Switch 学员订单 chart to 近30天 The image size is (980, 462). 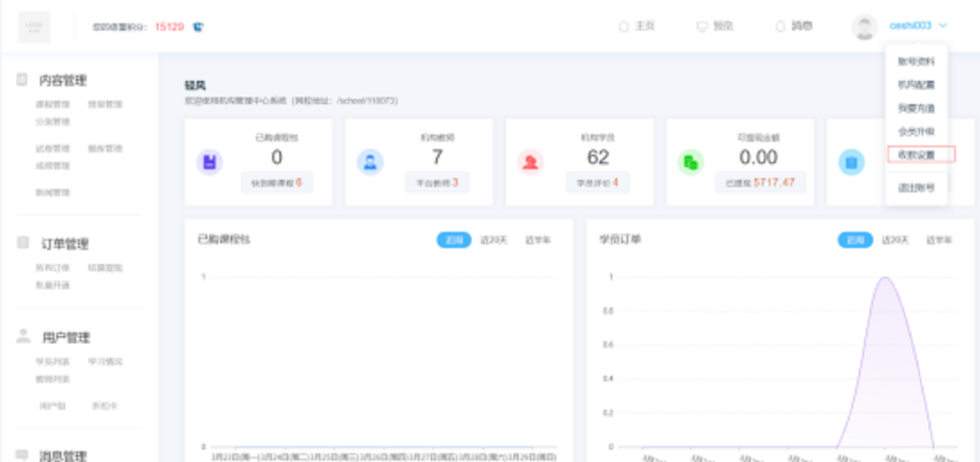tap(895, 240)
